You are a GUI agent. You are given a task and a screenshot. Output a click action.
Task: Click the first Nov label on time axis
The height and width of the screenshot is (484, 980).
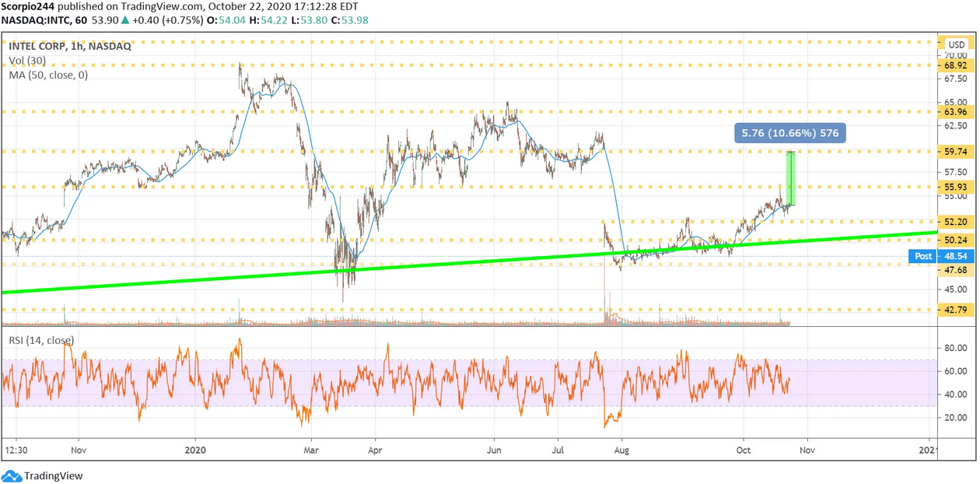[x=79, y=450]
